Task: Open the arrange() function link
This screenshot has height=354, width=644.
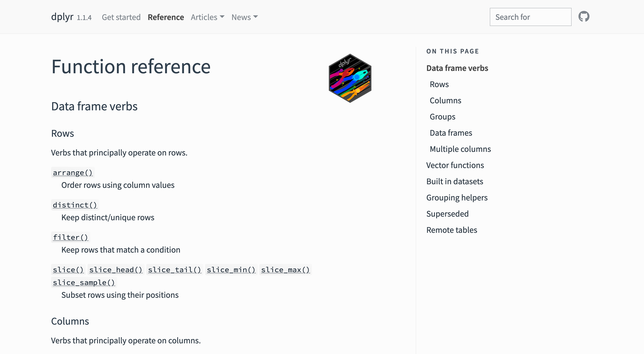Action: 73,173
